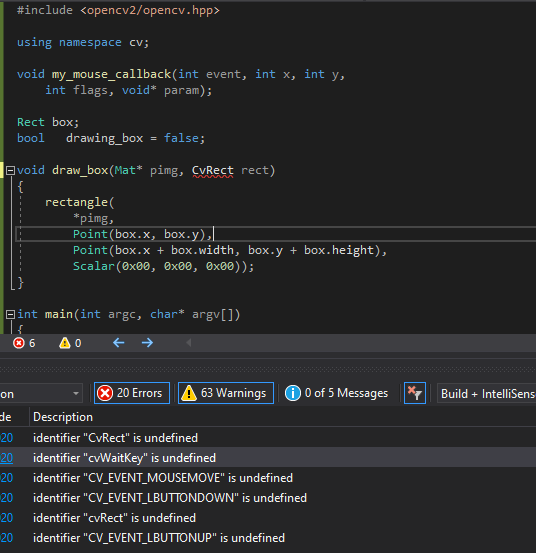Sort by the Description column header

63,417
